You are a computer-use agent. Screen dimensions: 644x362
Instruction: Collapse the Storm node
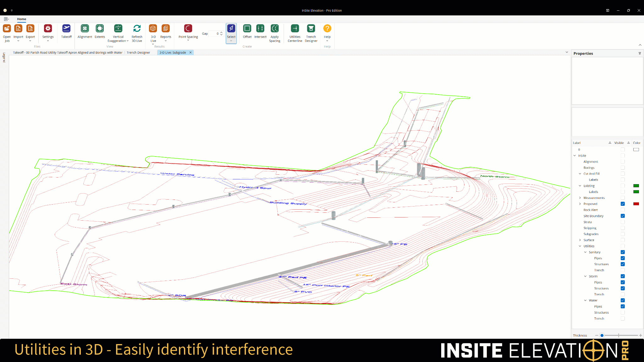point(586,276)
